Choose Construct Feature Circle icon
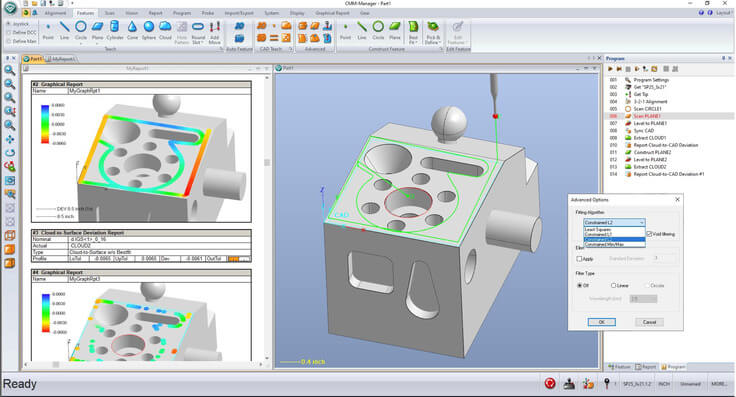736x397 pixels. click(x=378, y=31)
